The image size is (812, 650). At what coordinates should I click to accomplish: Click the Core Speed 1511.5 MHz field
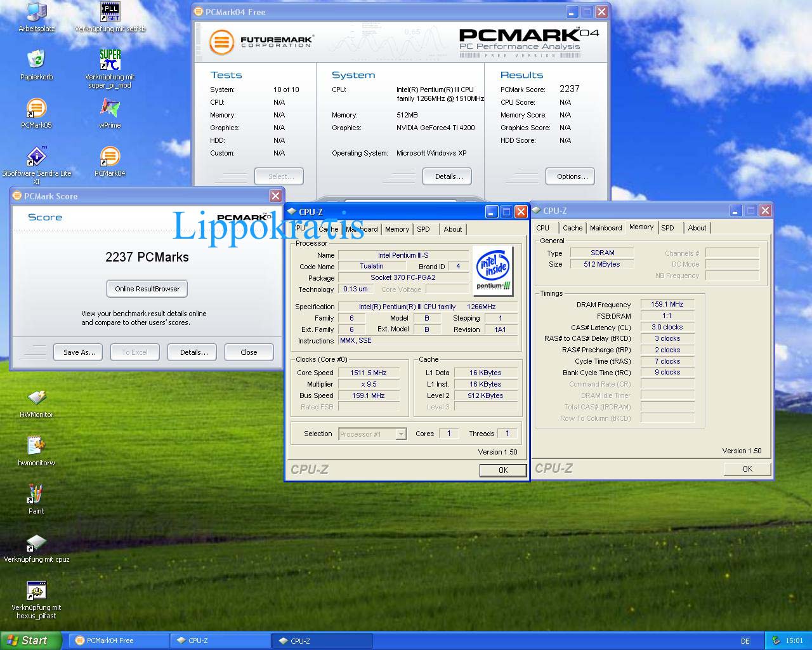coord(368,373)
